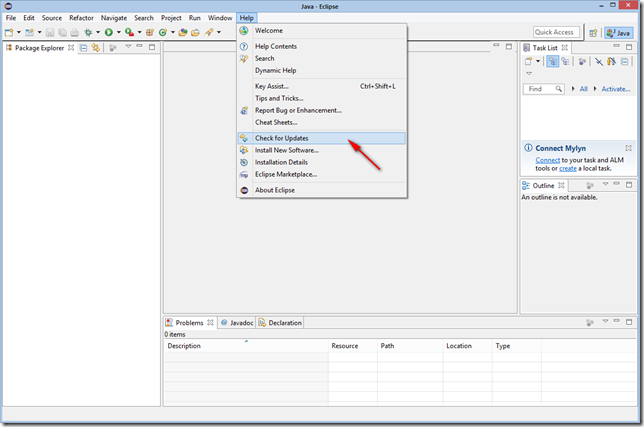Close the Package Explorer tab
The width and height of the screenshot is (644, 427).
[71, 48]
